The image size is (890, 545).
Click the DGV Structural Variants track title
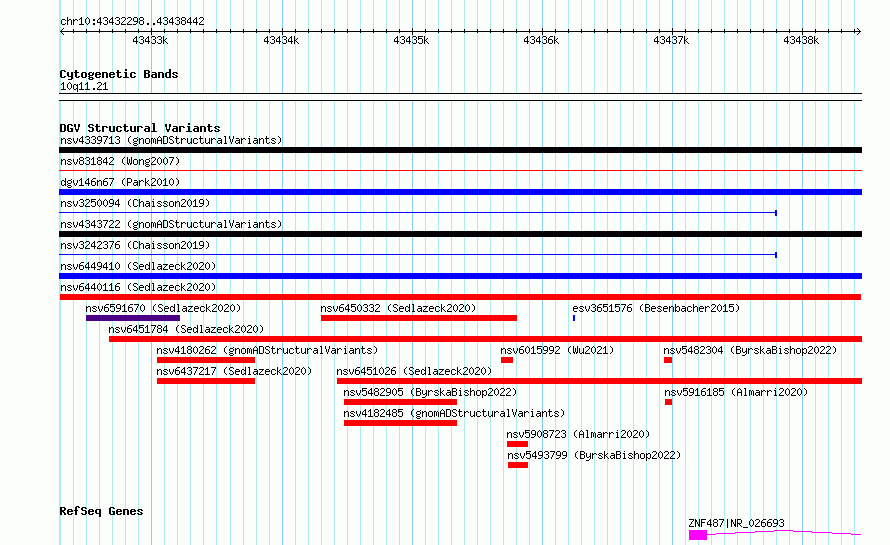pos(140,128)
